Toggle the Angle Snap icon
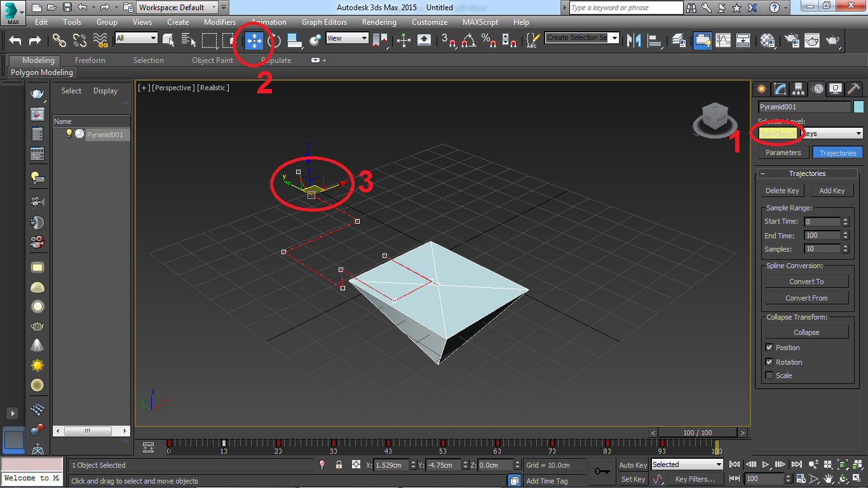Viewport: 868px width, 488px height. pyautogui.click(x=468, y=41)
